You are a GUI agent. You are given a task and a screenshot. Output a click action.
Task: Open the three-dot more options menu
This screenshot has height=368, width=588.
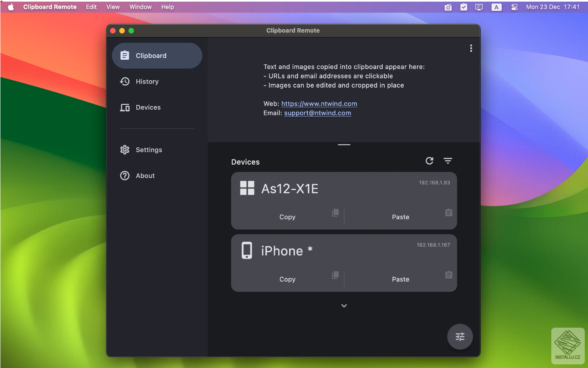(471, 48)
